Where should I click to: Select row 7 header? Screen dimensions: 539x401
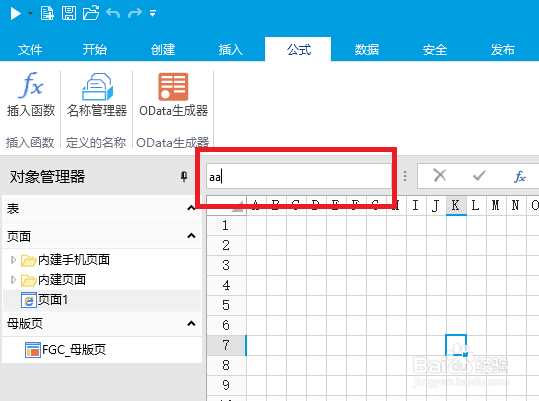pyautogui.click(x=226, y=345)
